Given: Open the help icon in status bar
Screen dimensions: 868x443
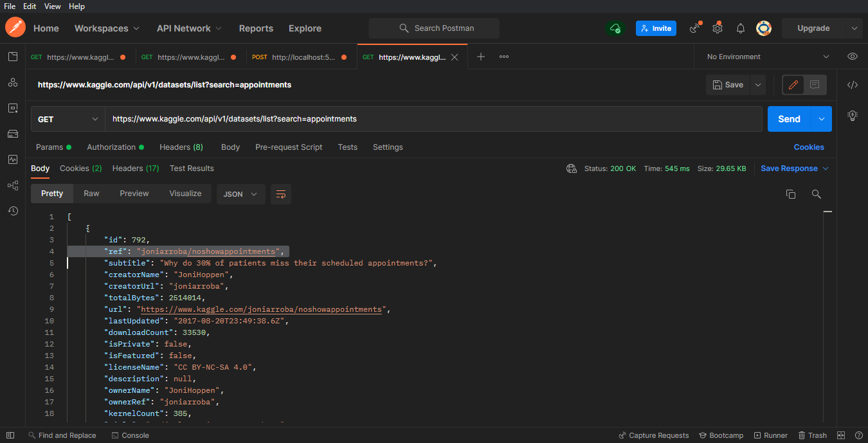Looking at the screenshot, I should click(x=859, y=435).
